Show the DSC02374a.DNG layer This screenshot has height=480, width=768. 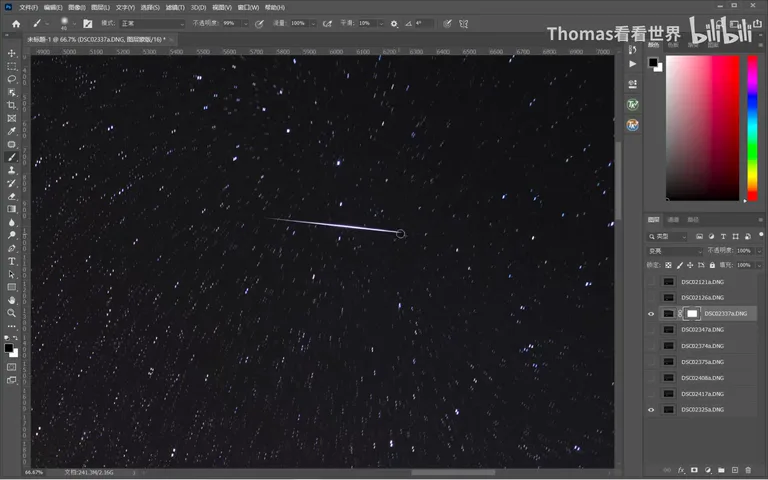651,346
